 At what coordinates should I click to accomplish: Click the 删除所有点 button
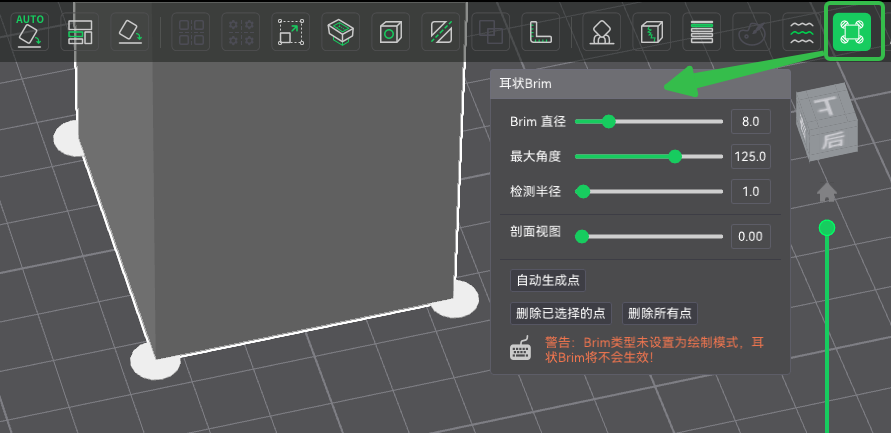(x=660, y=314)
